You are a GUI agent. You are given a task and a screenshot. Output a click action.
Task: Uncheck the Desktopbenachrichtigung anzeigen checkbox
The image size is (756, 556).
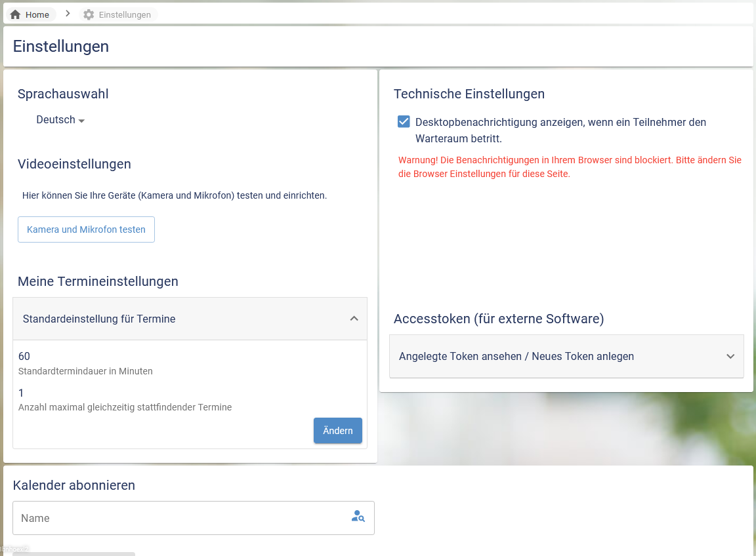[404, 122]
